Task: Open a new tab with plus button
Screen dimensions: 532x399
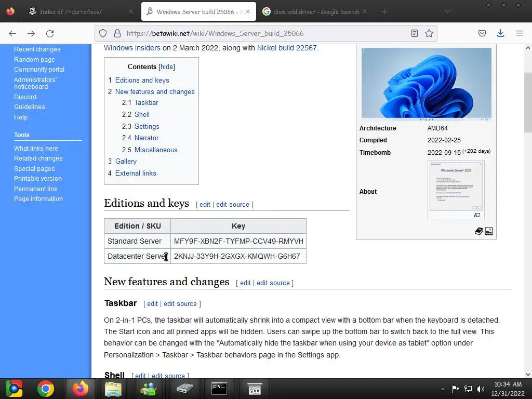Action: 384,12
